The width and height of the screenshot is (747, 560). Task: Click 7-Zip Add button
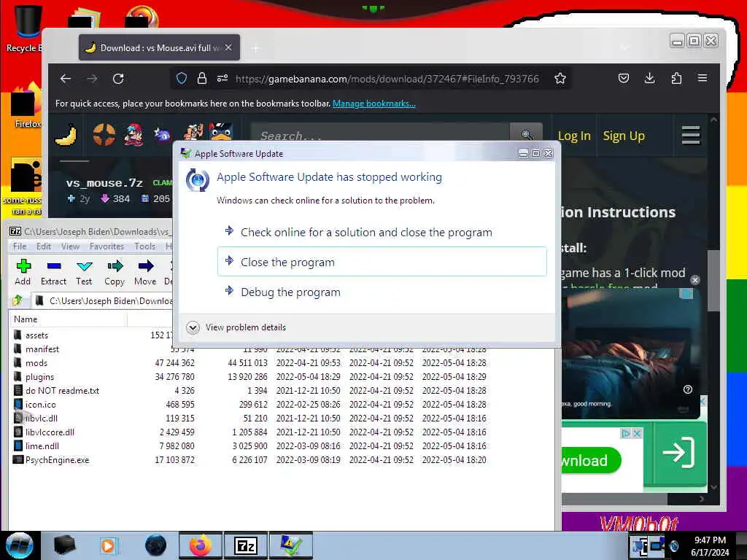pyautogui.click(x=23, y=273)
